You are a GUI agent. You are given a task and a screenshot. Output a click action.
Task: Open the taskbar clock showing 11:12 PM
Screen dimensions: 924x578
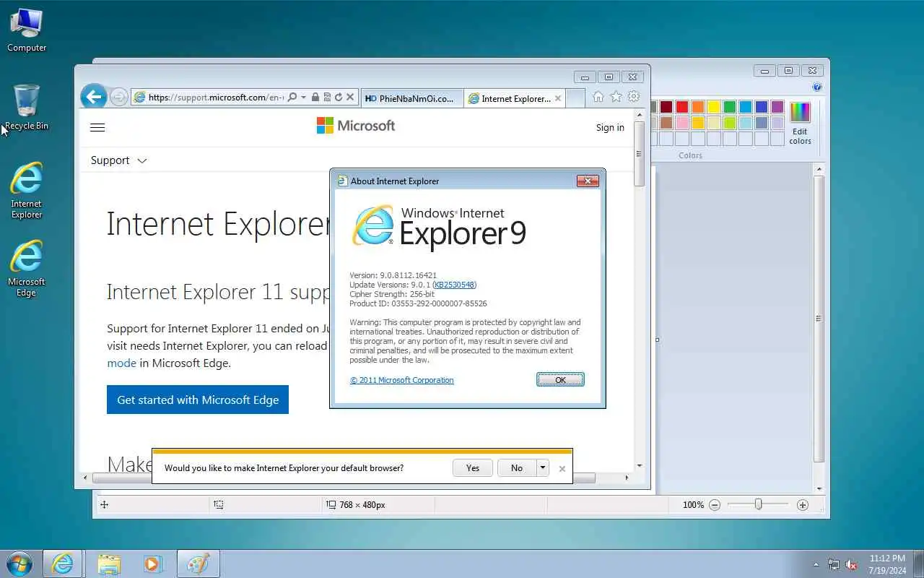pos(887,564)
